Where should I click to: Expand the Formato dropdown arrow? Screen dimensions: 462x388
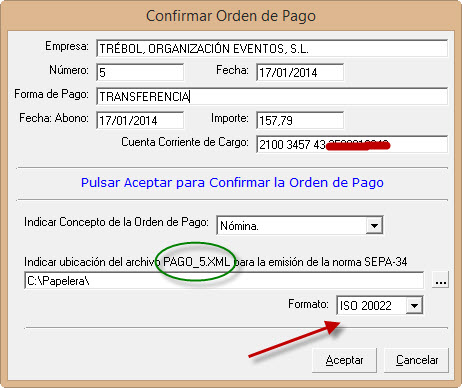[x=414, y=305]
